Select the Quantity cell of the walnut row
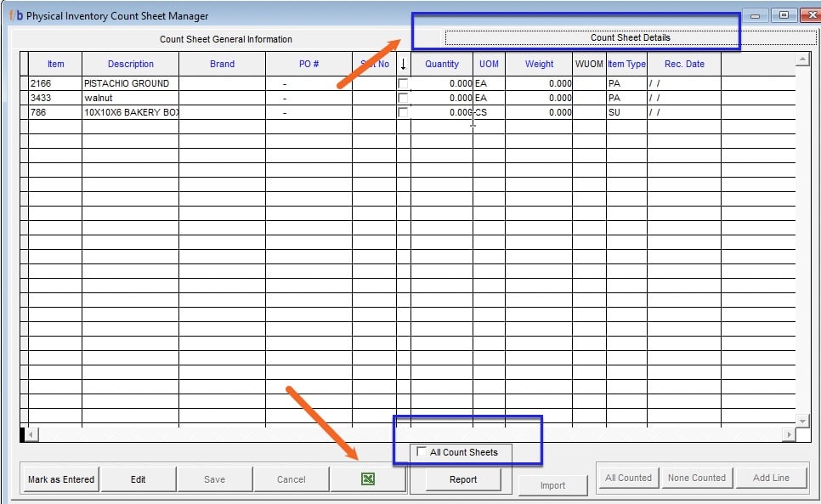 [x=442, y=98]
